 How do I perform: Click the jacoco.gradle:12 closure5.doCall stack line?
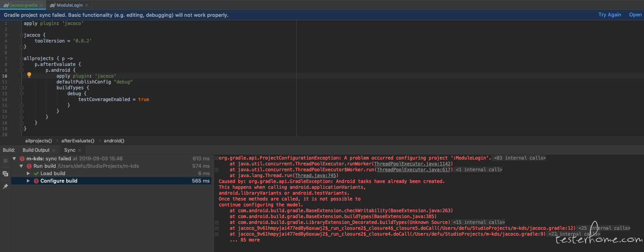pyautogui.click(x=403, y=228)
